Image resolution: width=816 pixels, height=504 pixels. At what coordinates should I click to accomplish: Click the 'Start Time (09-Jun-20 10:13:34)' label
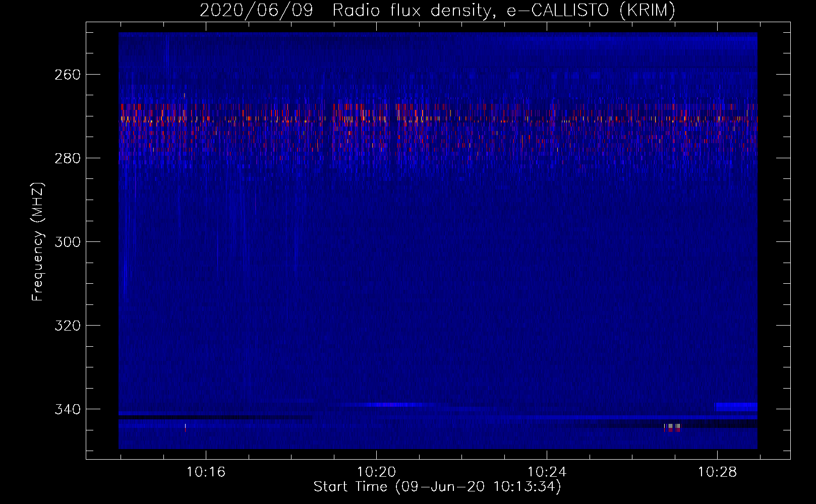click(x=437, y=487)
